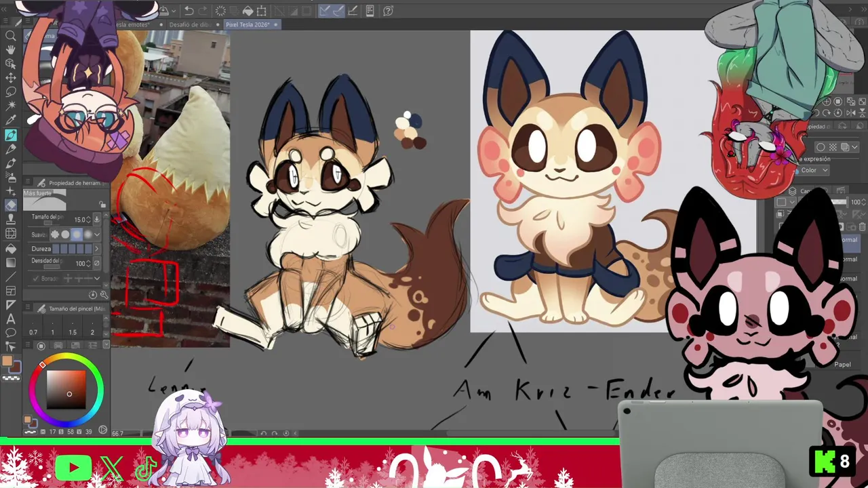Select the Hand move-view tool
The image size is (868, 488).
pos(11,49)
